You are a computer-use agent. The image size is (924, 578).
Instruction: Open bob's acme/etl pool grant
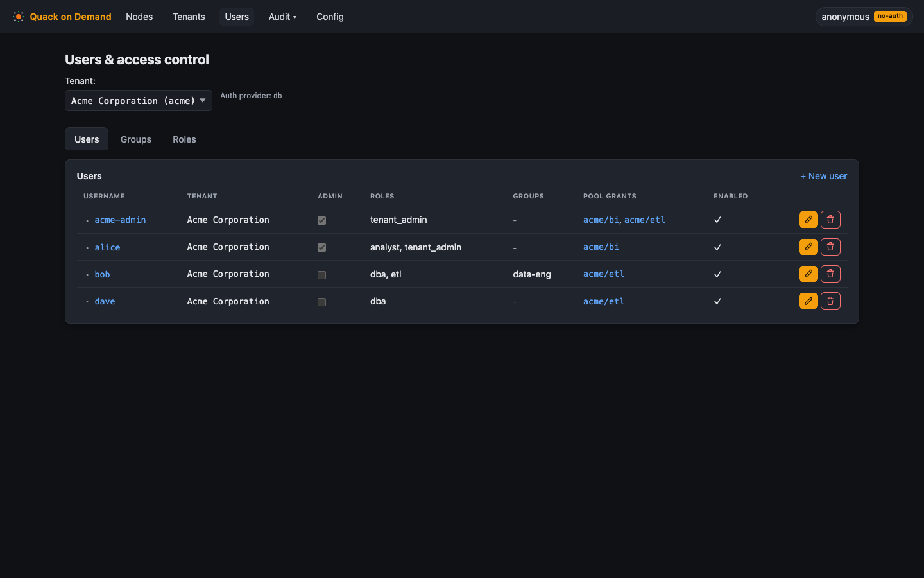tap(604, 274)
